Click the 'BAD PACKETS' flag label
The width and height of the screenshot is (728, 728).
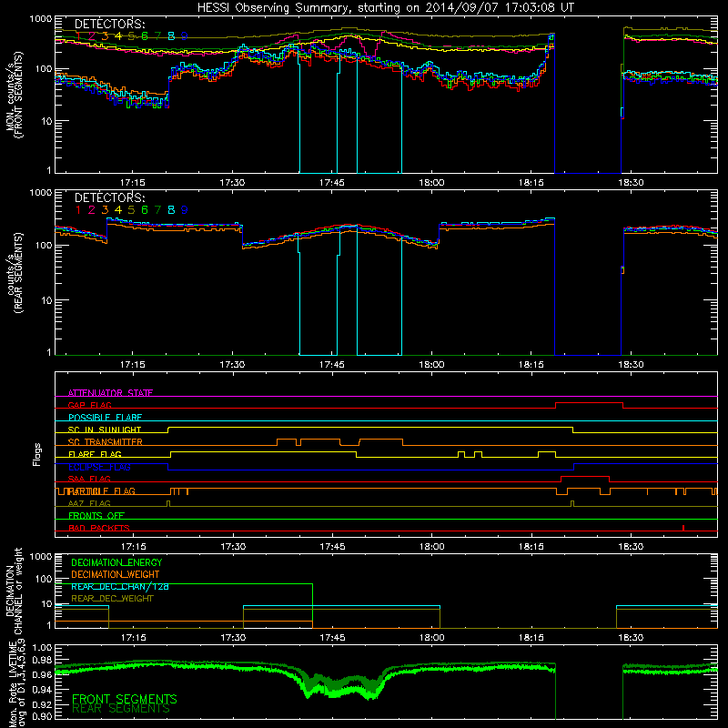[x=99, y=528]
